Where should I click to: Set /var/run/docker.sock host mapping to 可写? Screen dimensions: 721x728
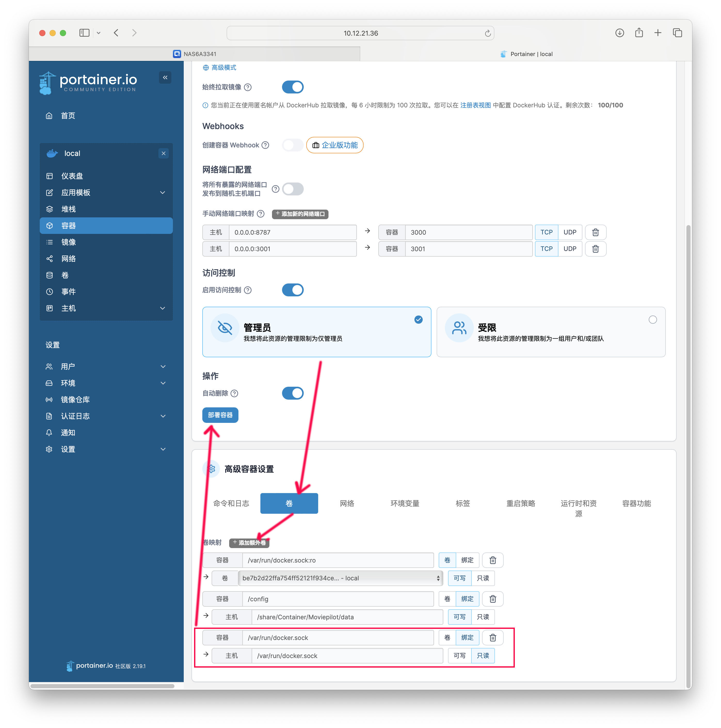point(459,656)
